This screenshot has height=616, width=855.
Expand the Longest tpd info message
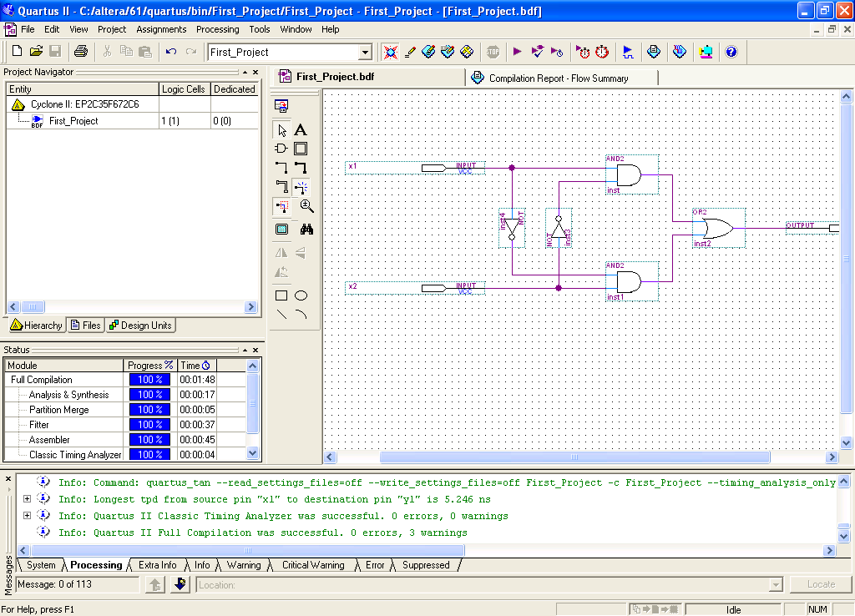click(x=27, y=499)
